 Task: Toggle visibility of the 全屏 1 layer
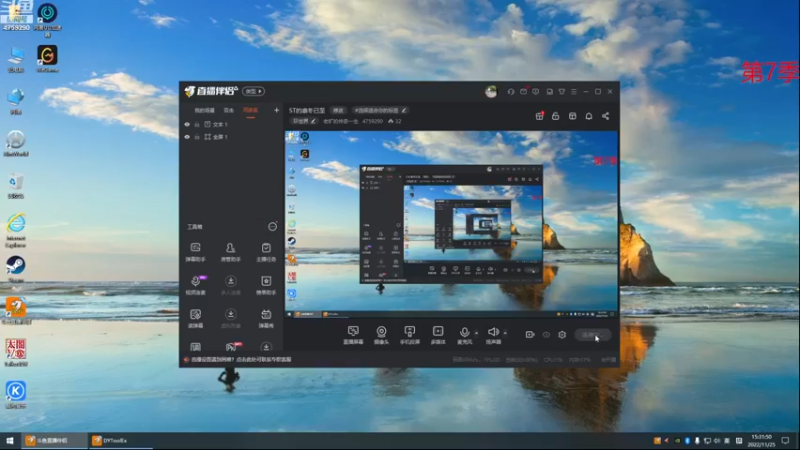coord(187,137)
